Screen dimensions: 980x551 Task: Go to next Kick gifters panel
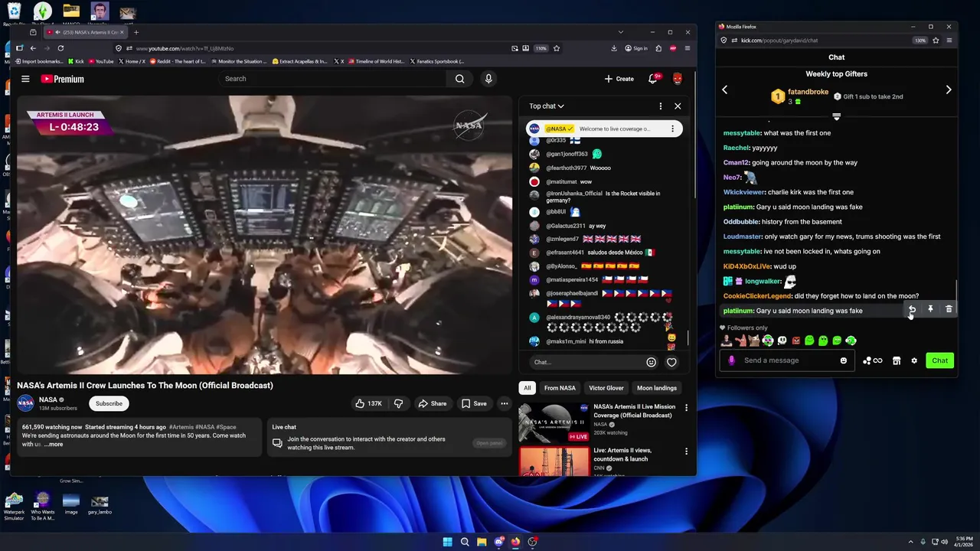pyautogui.click(x=949, y=90)
